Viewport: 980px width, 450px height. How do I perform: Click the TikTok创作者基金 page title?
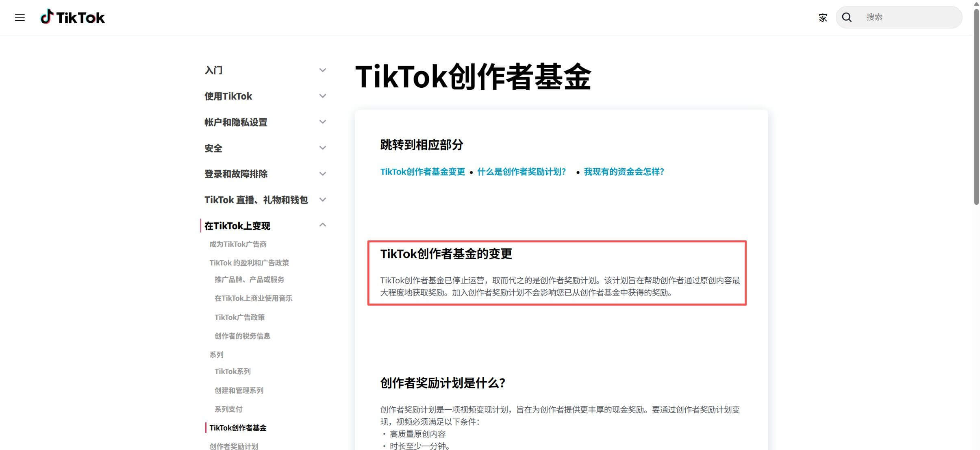coord(473,77)
